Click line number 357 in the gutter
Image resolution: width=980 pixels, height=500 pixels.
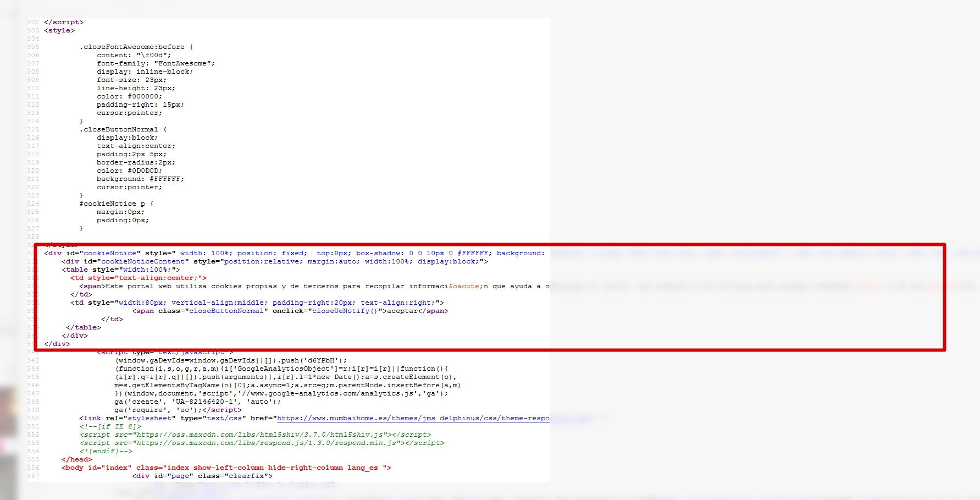(x=33, y=476)
